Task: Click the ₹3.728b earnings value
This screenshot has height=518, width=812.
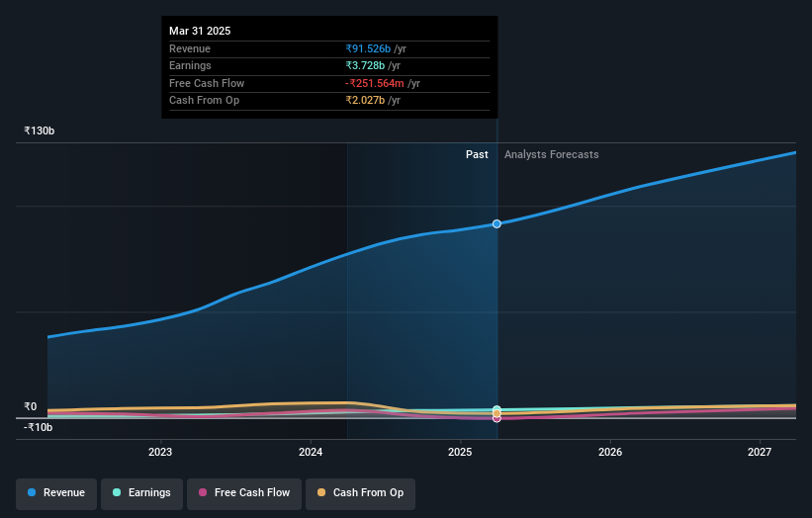Action: pyautogui.click(x=365, y=65)
